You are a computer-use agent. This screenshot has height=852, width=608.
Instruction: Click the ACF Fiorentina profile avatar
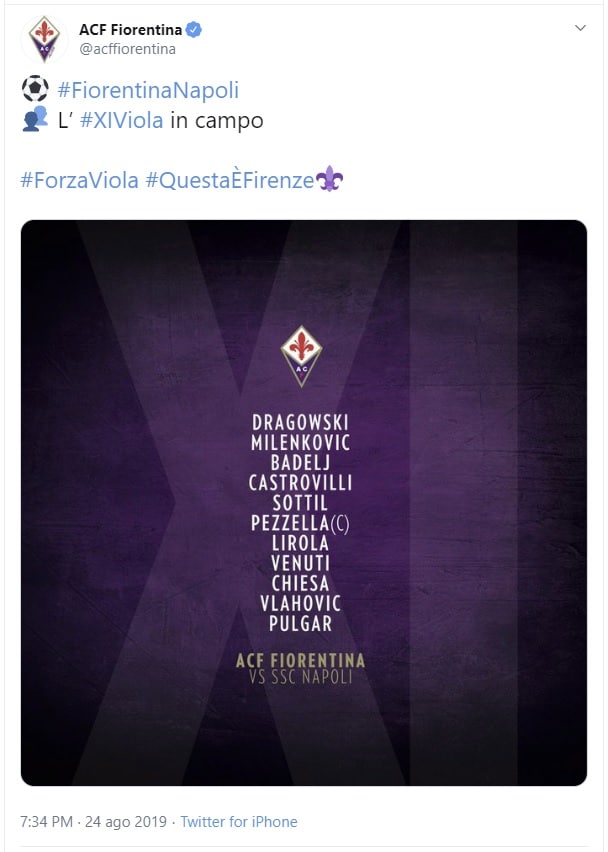pos(44,40)
